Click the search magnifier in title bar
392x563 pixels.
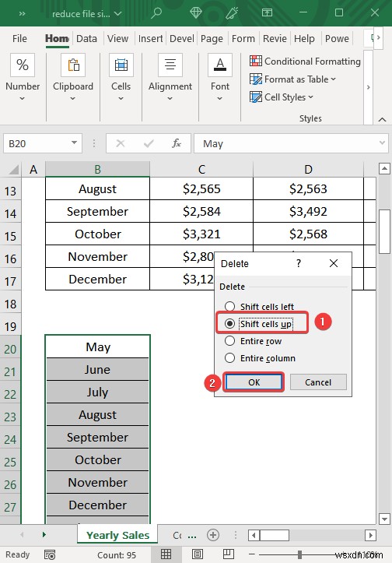click(x=156, y=13)
